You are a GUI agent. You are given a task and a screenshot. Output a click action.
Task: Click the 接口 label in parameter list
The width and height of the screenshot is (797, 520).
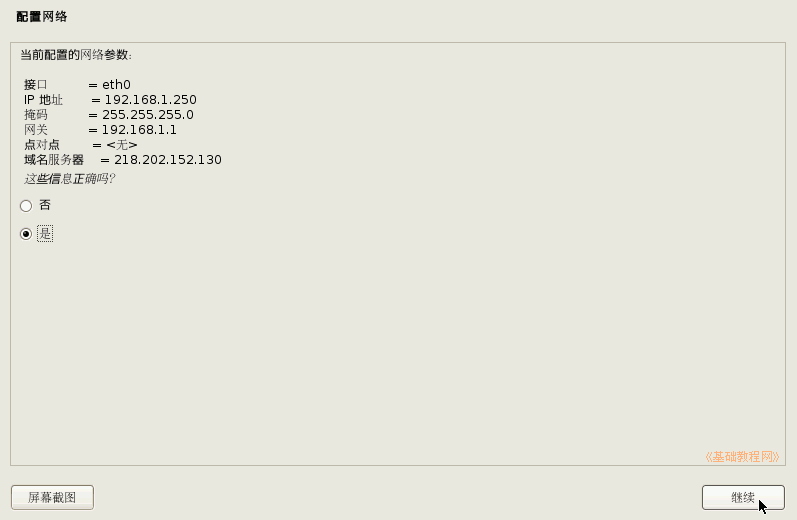tap(36, 84)
